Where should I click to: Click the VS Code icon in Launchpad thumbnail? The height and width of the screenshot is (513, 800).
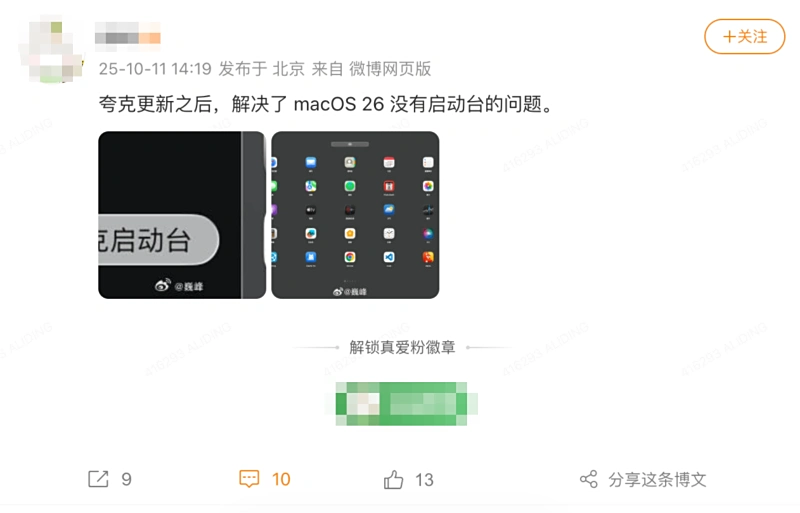(x=389, y=257)
